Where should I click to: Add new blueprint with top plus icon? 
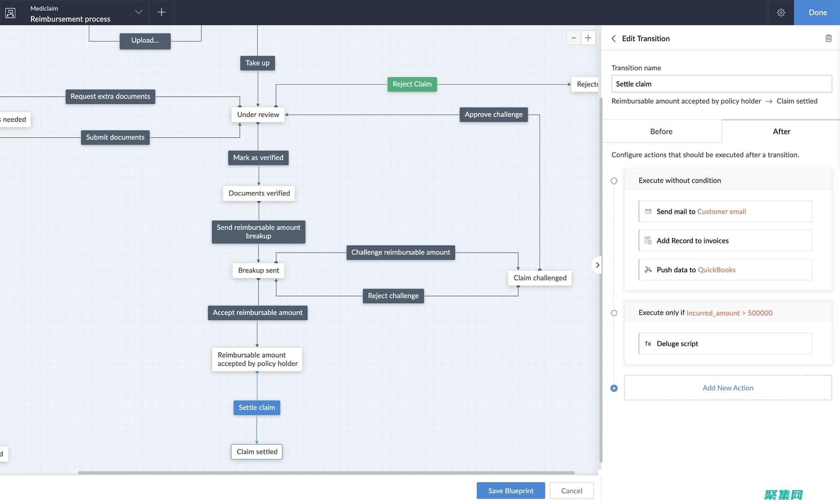(161, 12)
